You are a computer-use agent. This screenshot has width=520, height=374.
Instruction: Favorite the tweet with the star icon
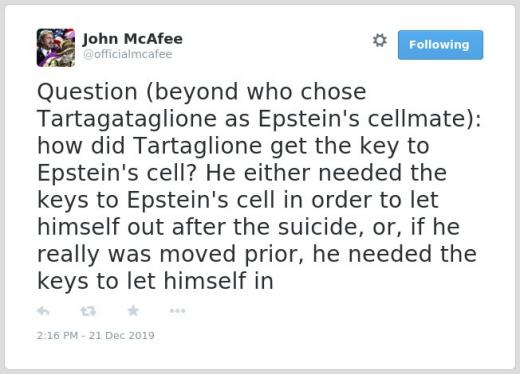133,311
